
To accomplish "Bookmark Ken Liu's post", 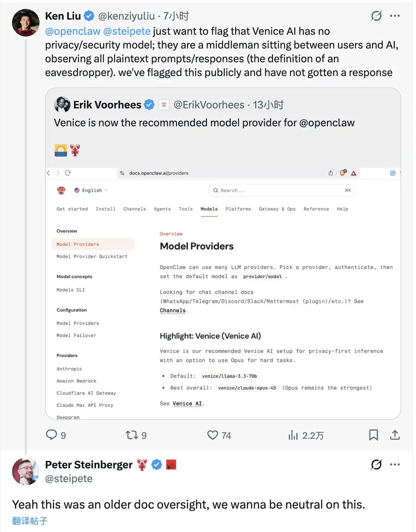I will pos(373,435).
